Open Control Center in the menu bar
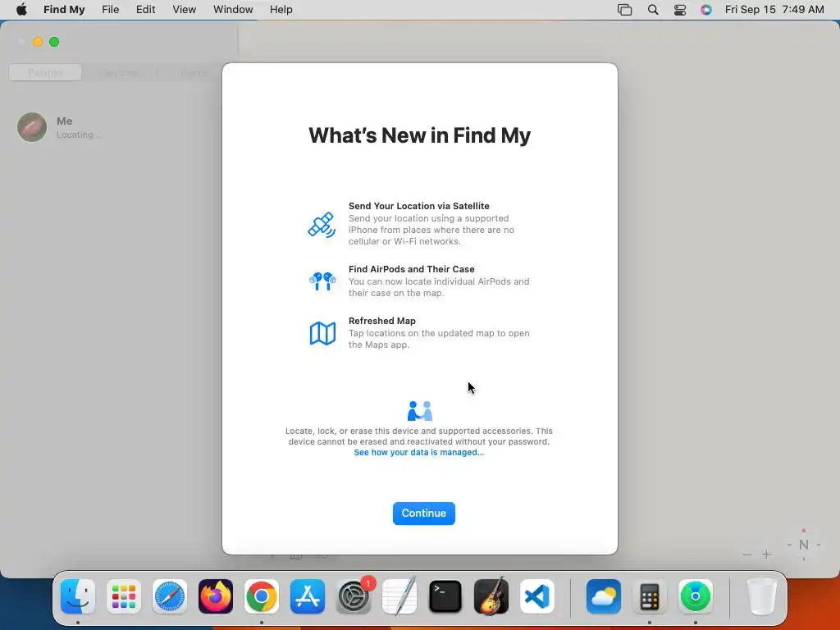840x630 pixels. (680, 10)
